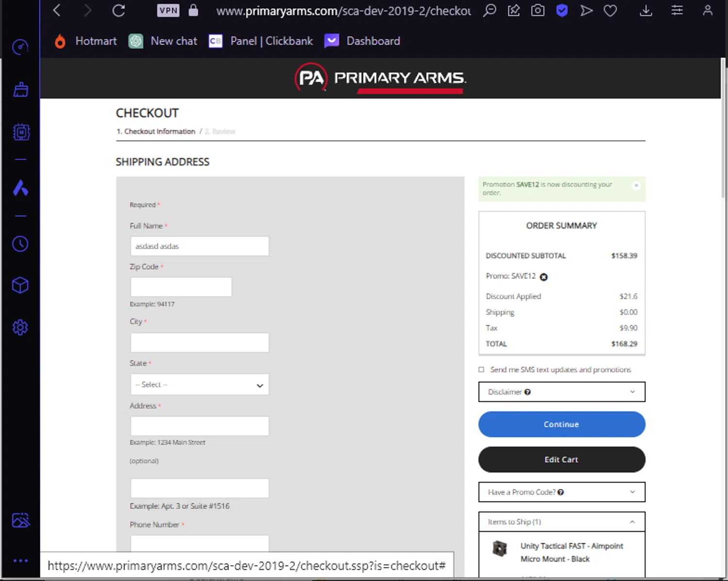The image size is (728, 581).
Task: Click the find-in-page magnifier icon
Action: 490,10
